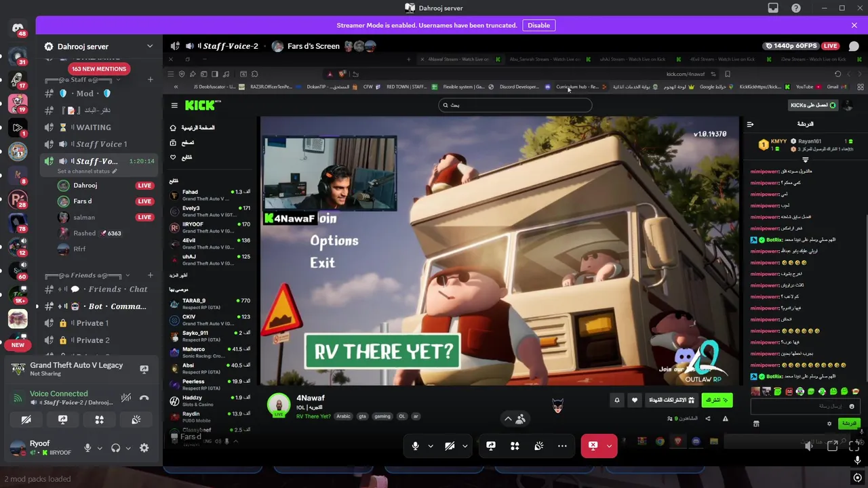Open soundboard button in stream controls
The width and height of the screenshot is (868, 488).
(538, 446)
